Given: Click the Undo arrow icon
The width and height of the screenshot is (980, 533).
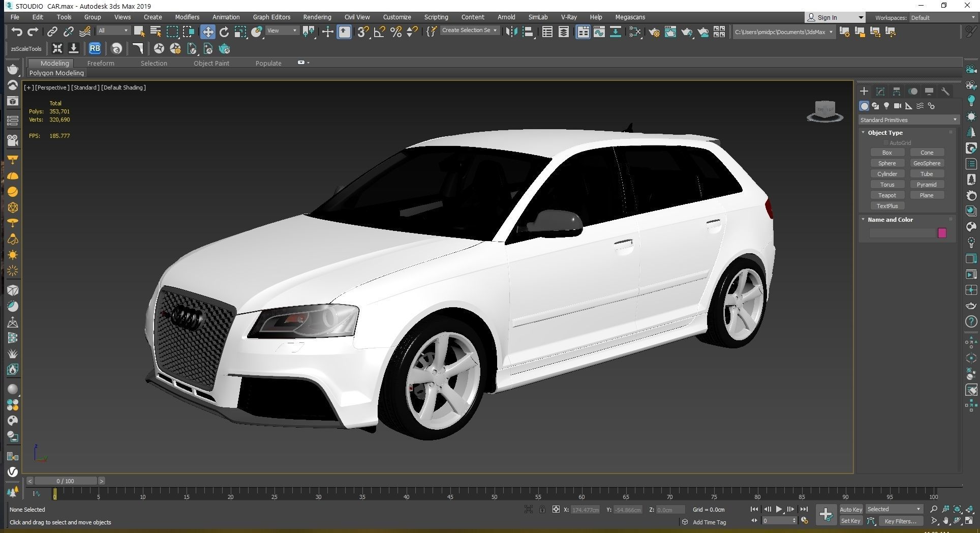Looking at the screenshot, I should 17,32.
